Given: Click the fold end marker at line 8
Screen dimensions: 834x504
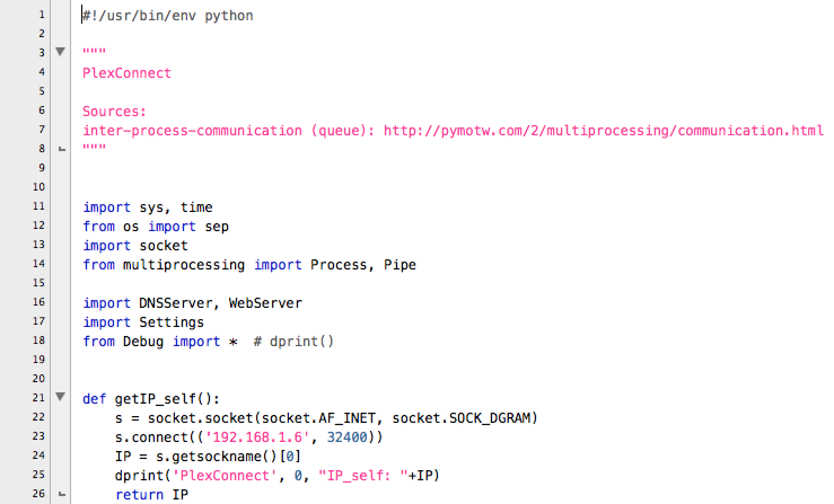Looking at the screenshot, I should (x=62, y=149).
